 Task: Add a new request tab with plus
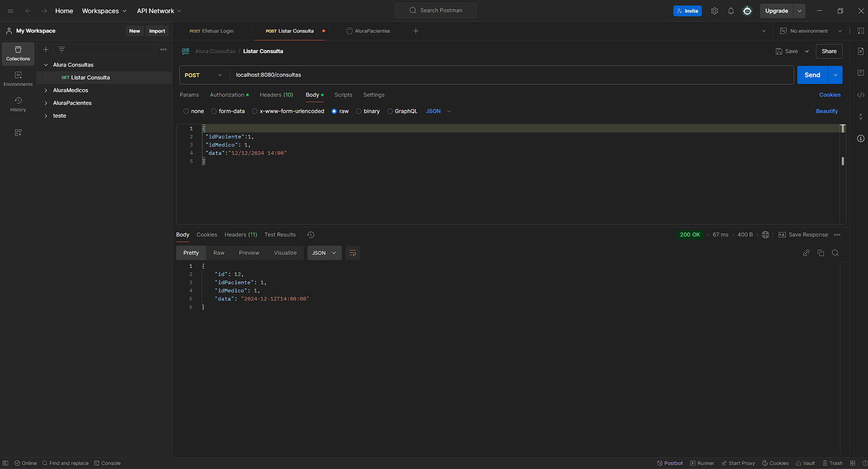tap(416, 31)
